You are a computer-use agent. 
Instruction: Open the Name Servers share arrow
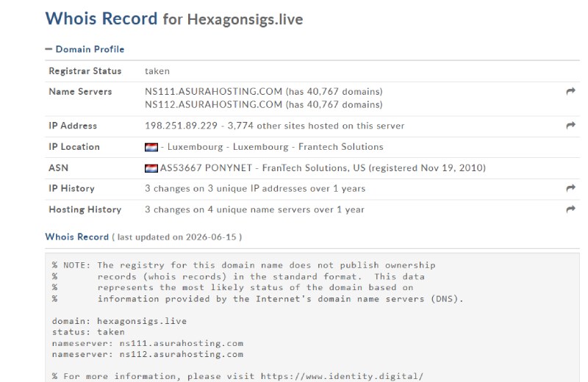[570, 91]
